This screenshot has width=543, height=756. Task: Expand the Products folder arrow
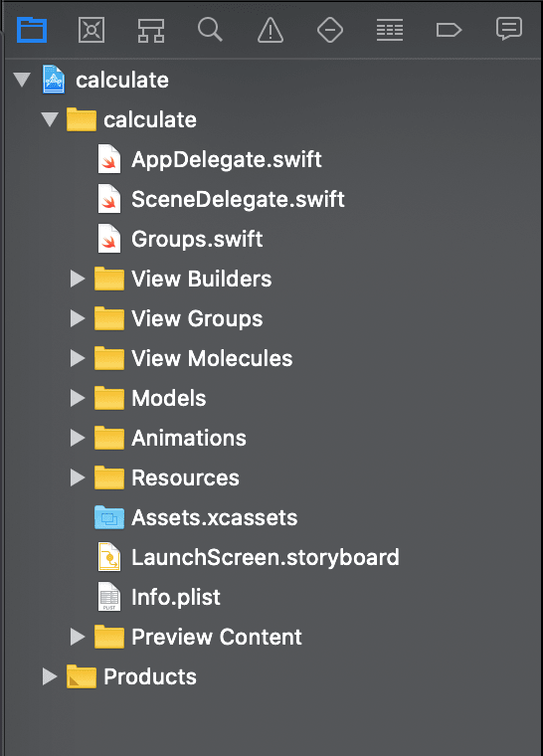tap(50, 676)
